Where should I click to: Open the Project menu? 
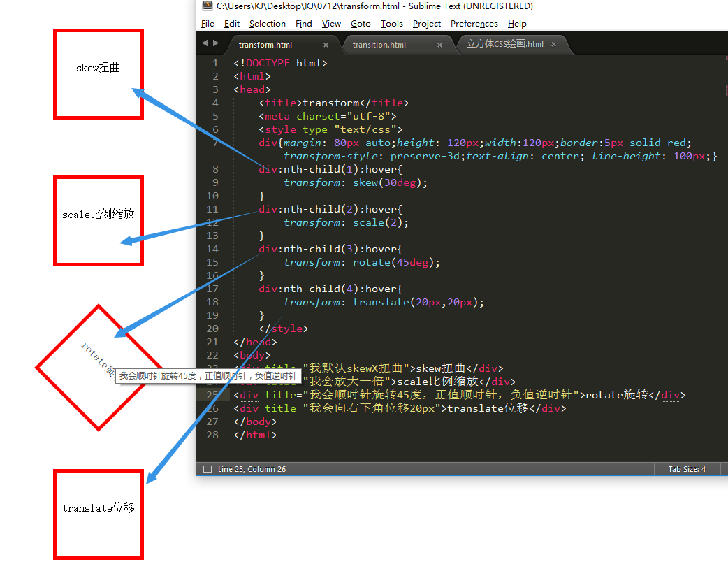pyautogui.click(x=427, y=24)
